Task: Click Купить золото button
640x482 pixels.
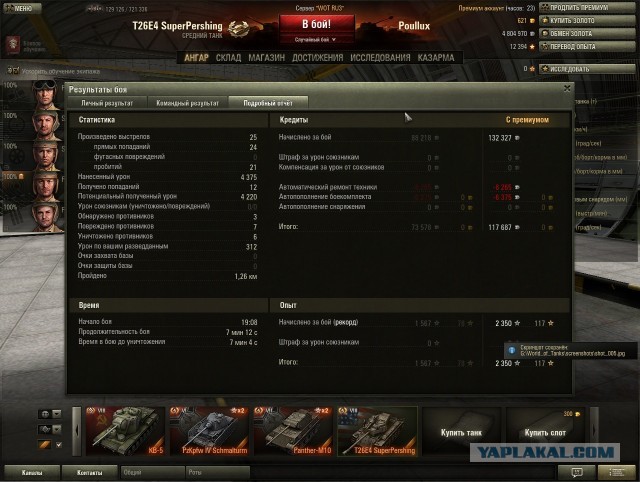Action: [587, 20]
